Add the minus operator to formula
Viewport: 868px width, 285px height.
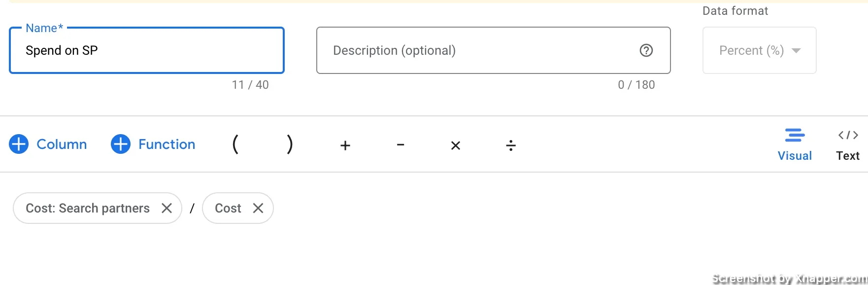coord(401,145)
